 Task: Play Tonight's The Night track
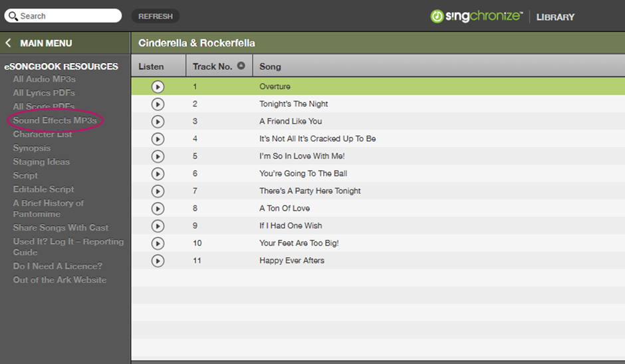pos(158,104)
